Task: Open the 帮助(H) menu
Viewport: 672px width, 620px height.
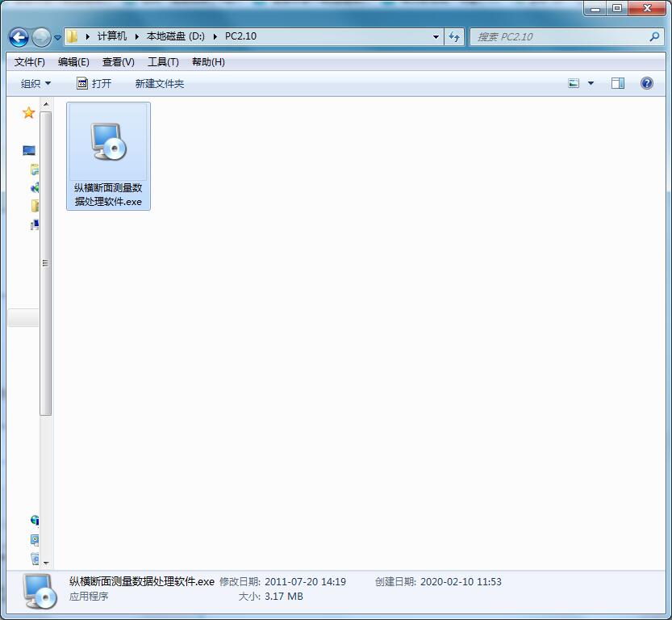Action: (x=208, y=62)
